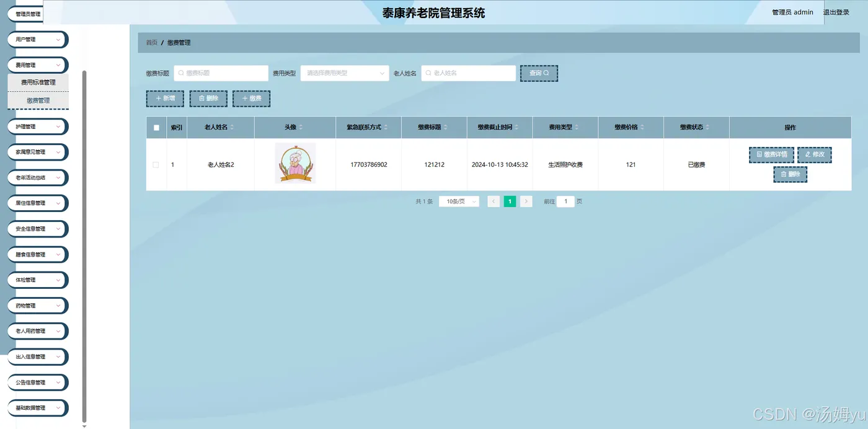Open the 请选择费用类型 dropdown
This screenshot has height=429, width=868.
[345, 73]
